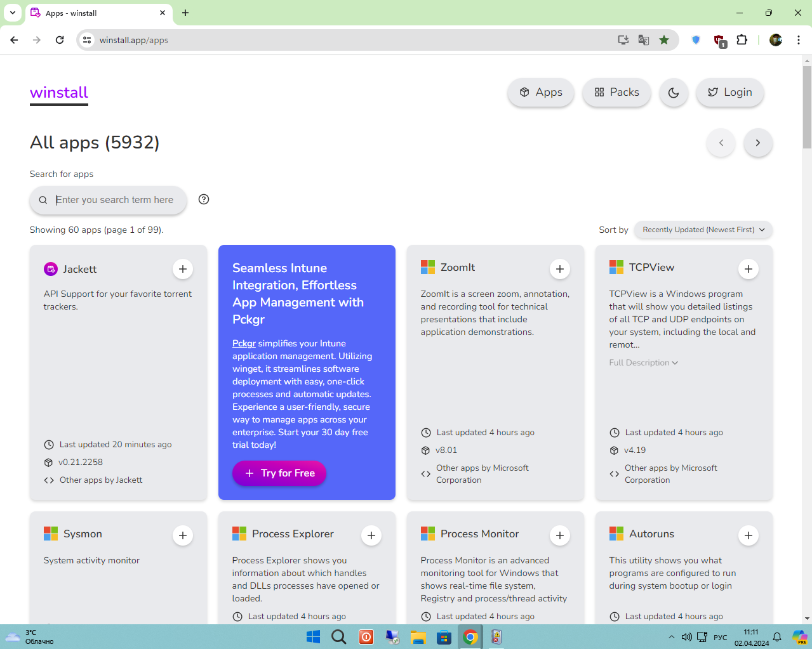Click the page vertical scrollbar thumb
812x649 pixels.
point(807,108)
